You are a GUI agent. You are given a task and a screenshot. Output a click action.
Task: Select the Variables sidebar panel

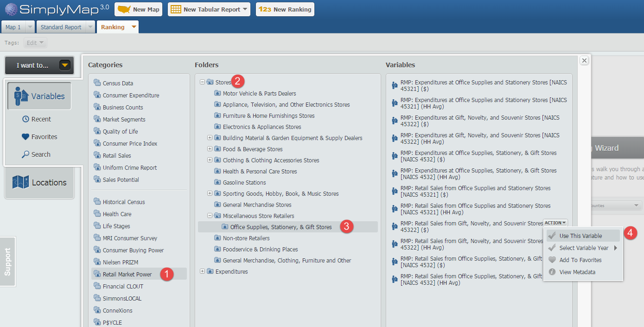coord(39,96)
